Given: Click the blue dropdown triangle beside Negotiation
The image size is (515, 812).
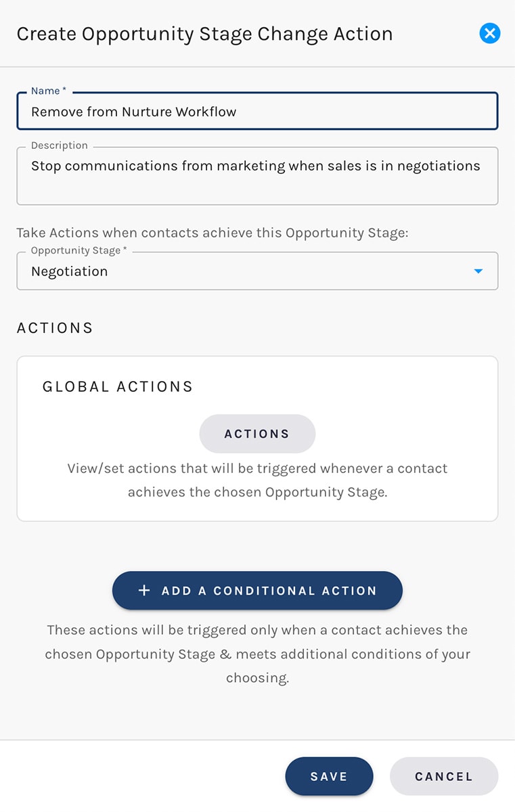Looking at the screenshot, I should coord(479,270).
